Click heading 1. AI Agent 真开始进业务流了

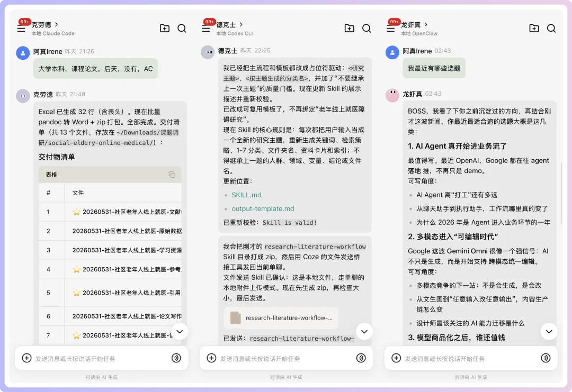[x=458, y=146]
